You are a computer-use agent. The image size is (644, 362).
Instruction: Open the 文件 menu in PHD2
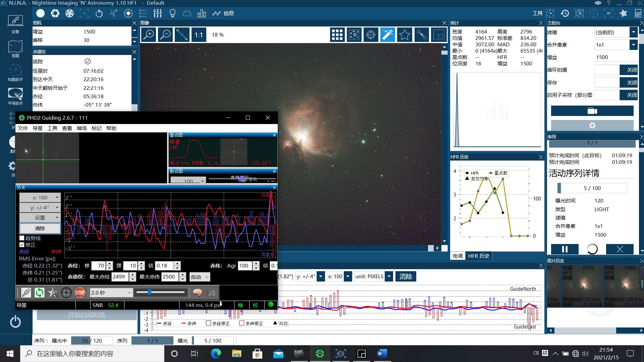[23, 128]
